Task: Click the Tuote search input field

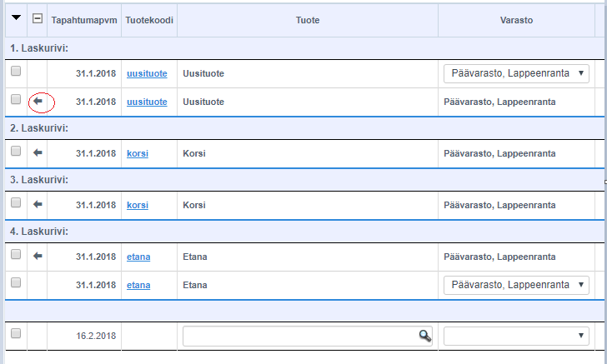Action: pos(300,336)
